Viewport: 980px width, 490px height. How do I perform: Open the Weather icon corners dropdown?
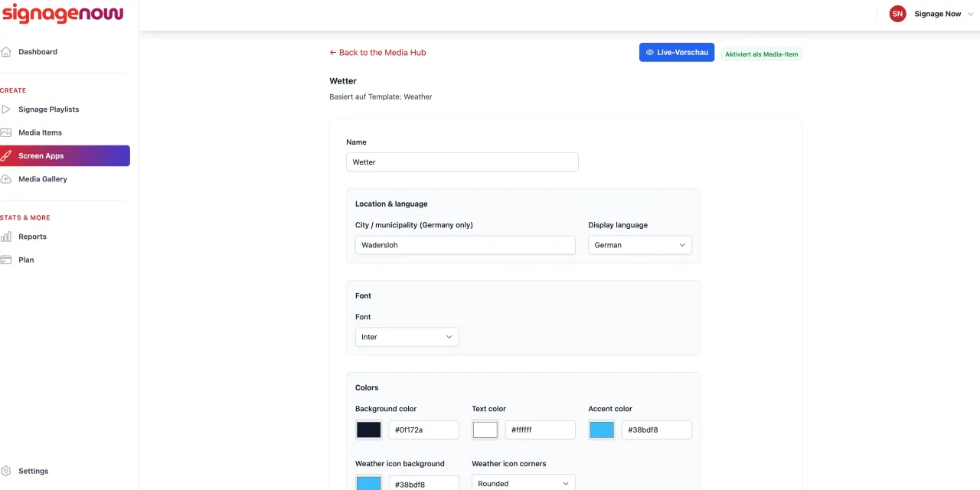pos(524,484)
